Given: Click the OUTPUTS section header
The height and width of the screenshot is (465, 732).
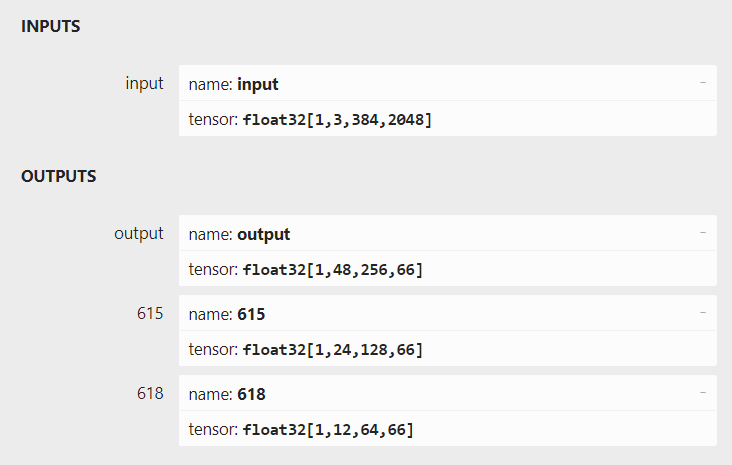Looking at the screenshot, I should click(x=58, y=176).
